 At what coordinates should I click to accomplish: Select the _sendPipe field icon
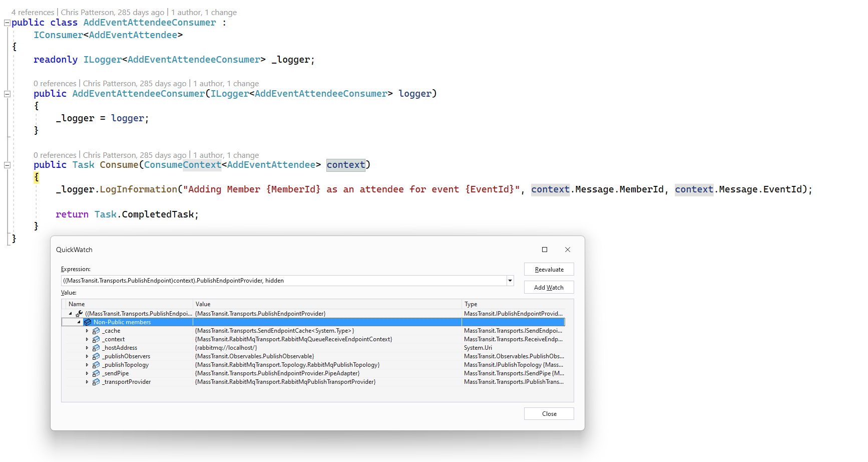pyautogui.click(x=97, y=373)
